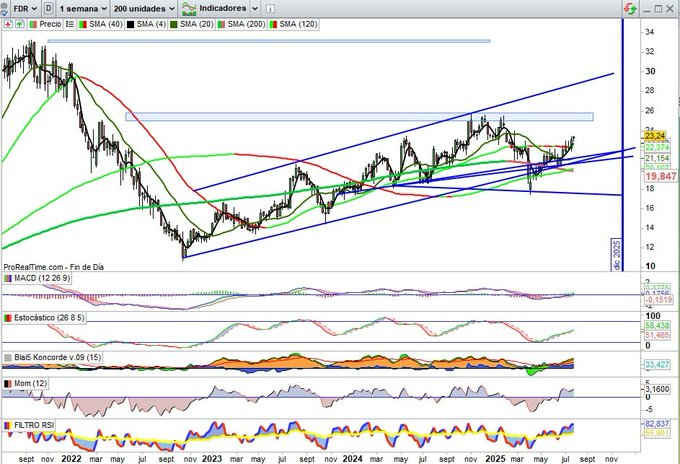Image resolution: width=680 pixels, height=464 pixels.
Task: Click the list icon after Precio
Action: pyautogui.click(x=70, y=24)
